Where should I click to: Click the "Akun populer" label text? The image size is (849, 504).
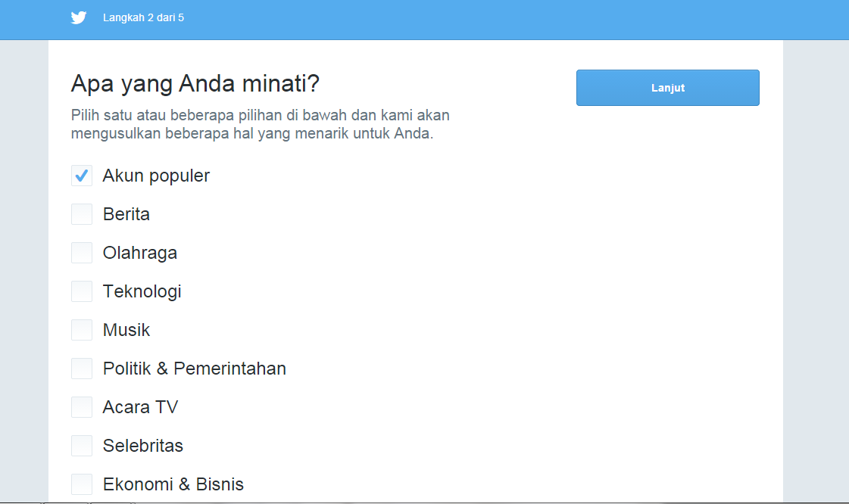coord(156,176)
